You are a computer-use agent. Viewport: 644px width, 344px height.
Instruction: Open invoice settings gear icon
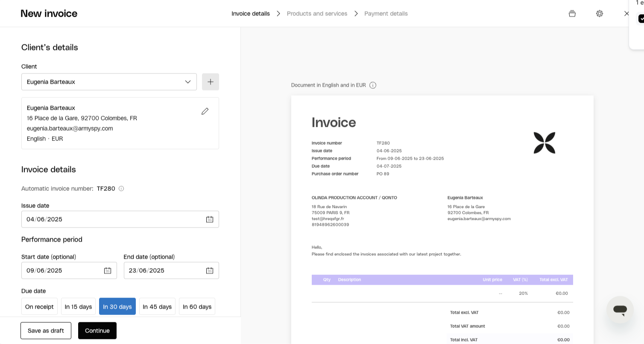(x=600, y=14)
